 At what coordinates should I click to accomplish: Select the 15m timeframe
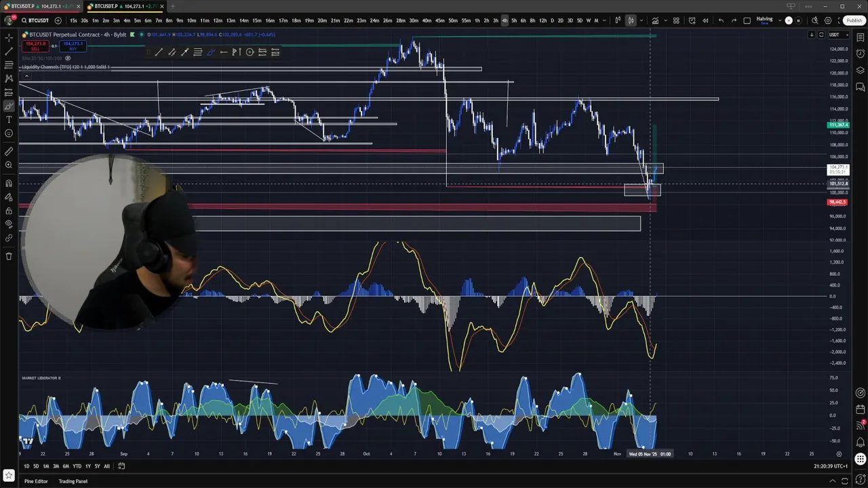click(x=256, y=20)
